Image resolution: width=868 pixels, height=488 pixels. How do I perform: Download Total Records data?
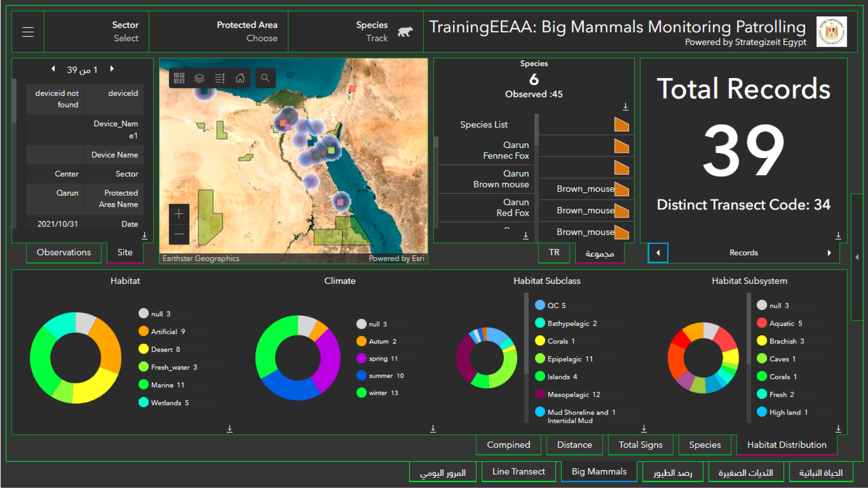point(838,235)
